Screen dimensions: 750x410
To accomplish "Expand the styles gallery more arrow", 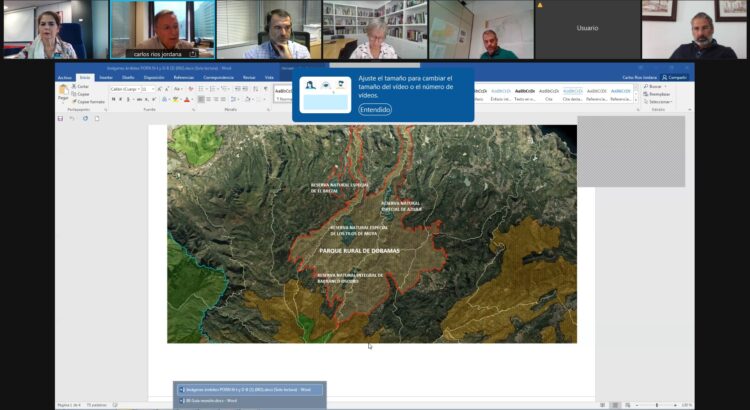I will [636, 100].
